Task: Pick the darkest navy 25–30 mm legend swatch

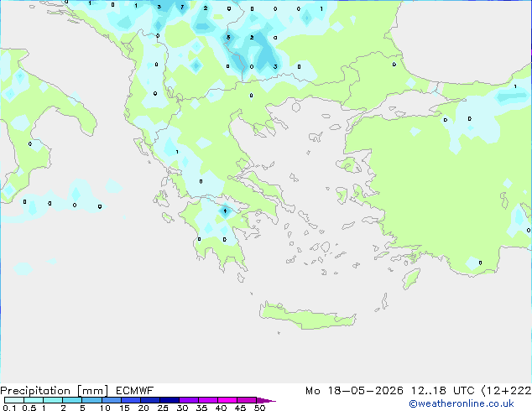Action: coord(170,400)
